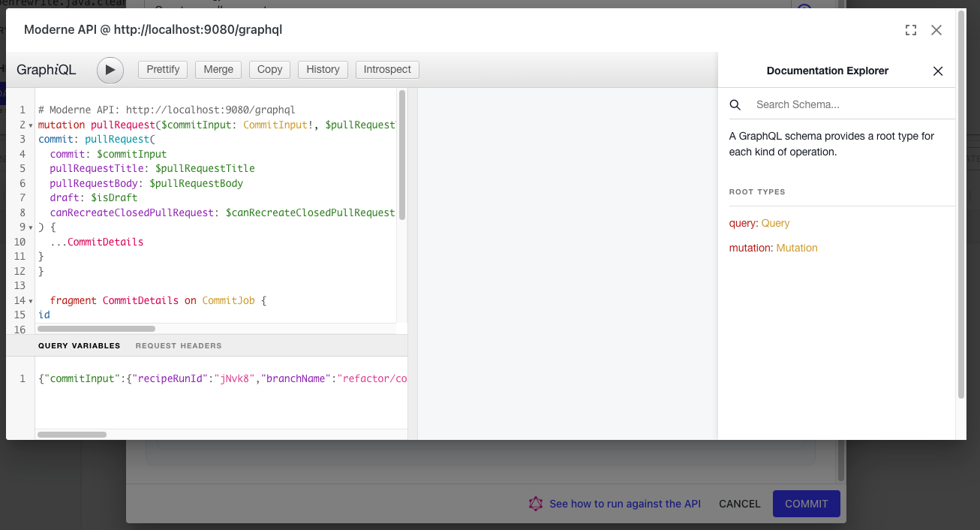The width and height of the screenshot is (980, 530).
Task: Toggle fullscreen for the Moderne API dialog
Action: click(911, 30)
